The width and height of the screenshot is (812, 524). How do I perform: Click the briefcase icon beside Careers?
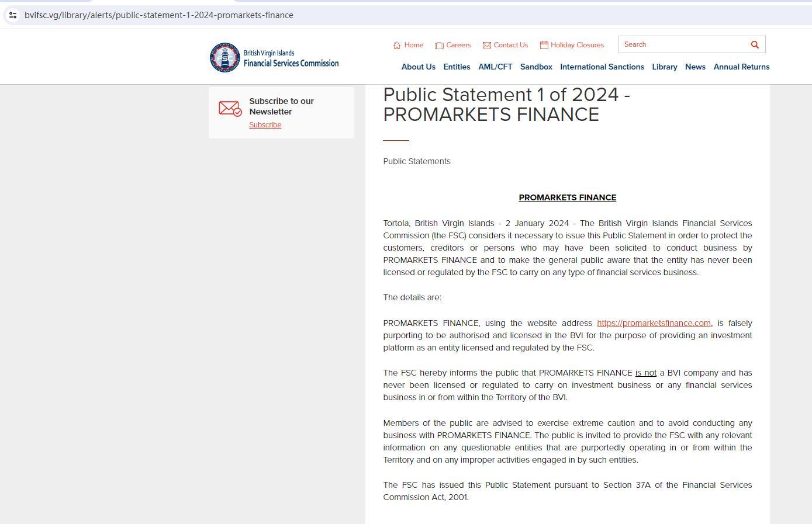(x=439, y=45)
